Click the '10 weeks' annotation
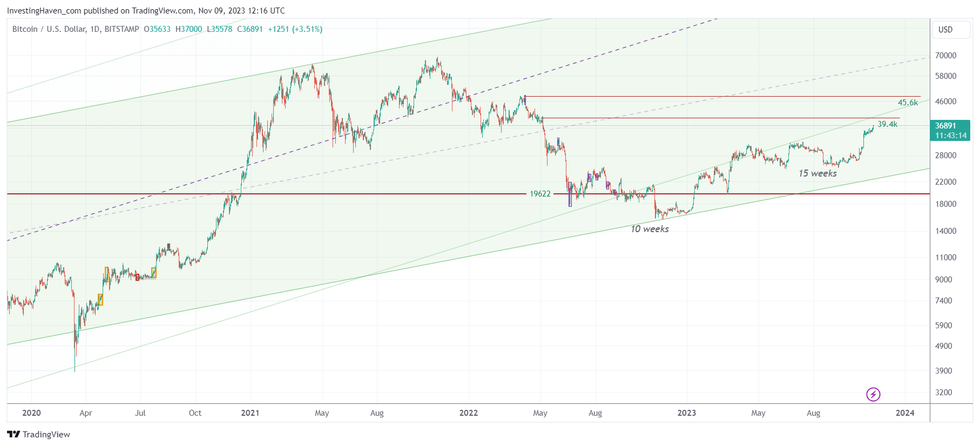Screen dimensions: 980x446 (x=650, y=229)
